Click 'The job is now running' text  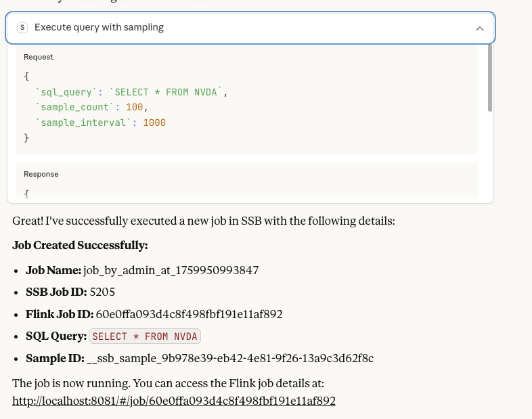pos(169,383)
